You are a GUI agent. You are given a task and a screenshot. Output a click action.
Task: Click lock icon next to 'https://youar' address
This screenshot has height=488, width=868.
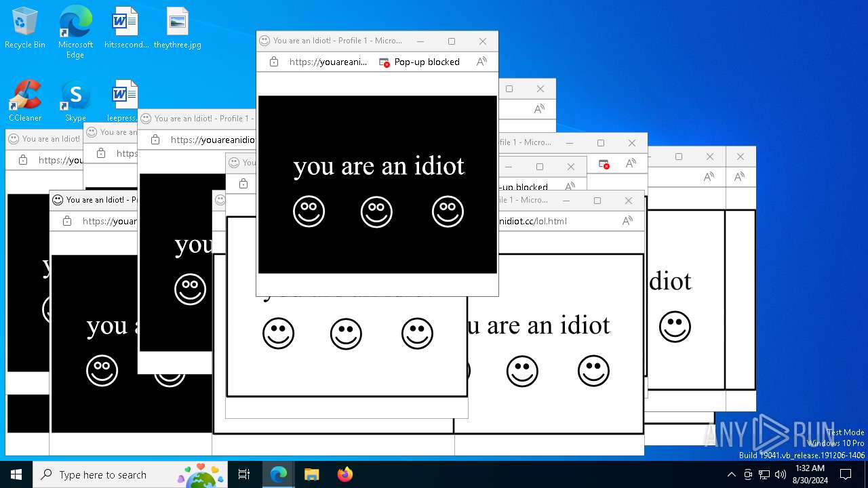pyautogui.click(x=67, y=221)
